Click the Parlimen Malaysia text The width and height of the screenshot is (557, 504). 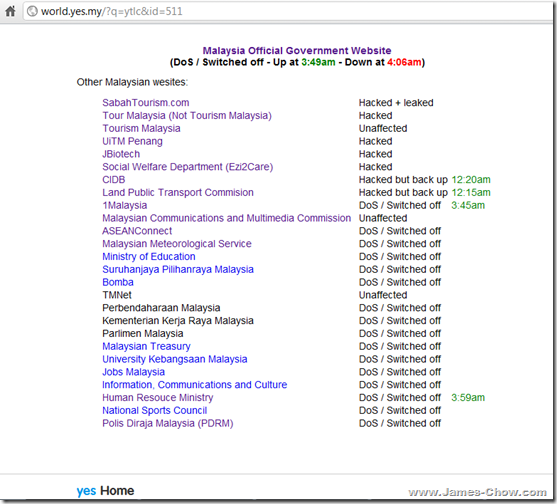[x=143, y=334]
